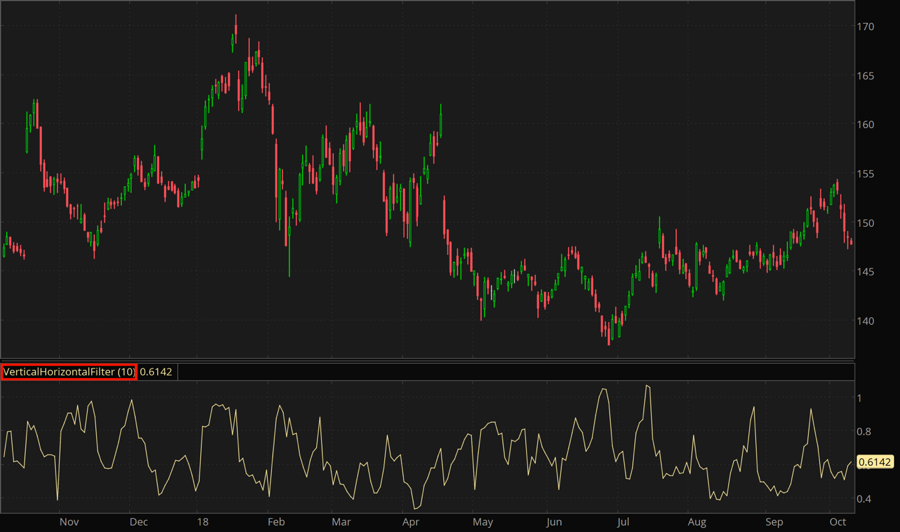Screen dimensions: 900x532
Task: Click the VerticalHorizontalFilter (10) study label
Action: (69, 372)
